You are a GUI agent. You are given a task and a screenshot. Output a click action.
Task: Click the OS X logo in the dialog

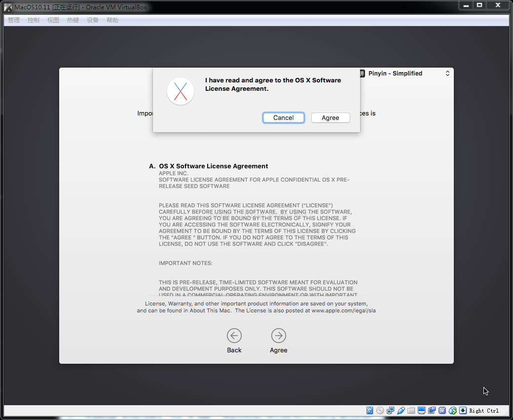click(180, 91)
